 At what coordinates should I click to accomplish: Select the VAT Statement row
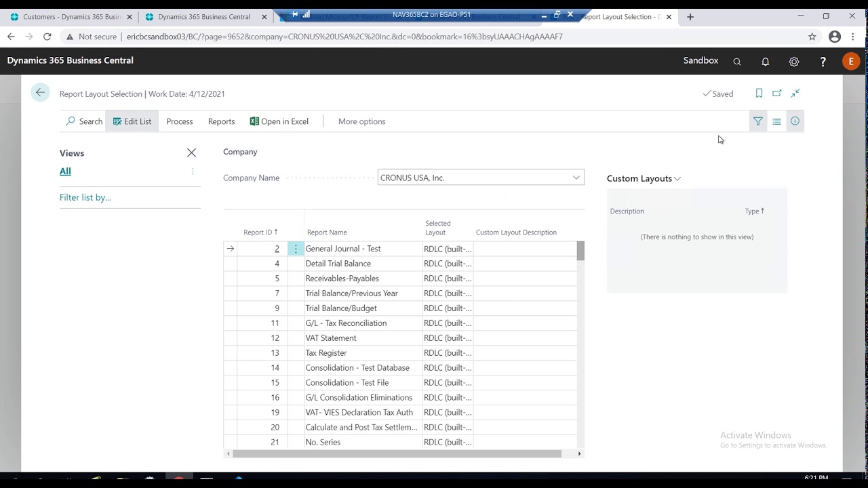[400, 338]
